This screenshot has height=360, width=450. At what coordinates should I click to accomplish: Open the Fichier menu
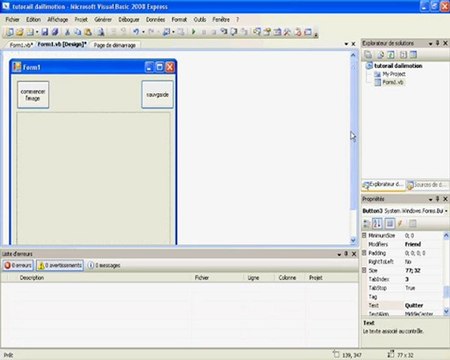[x=12, y=20]
